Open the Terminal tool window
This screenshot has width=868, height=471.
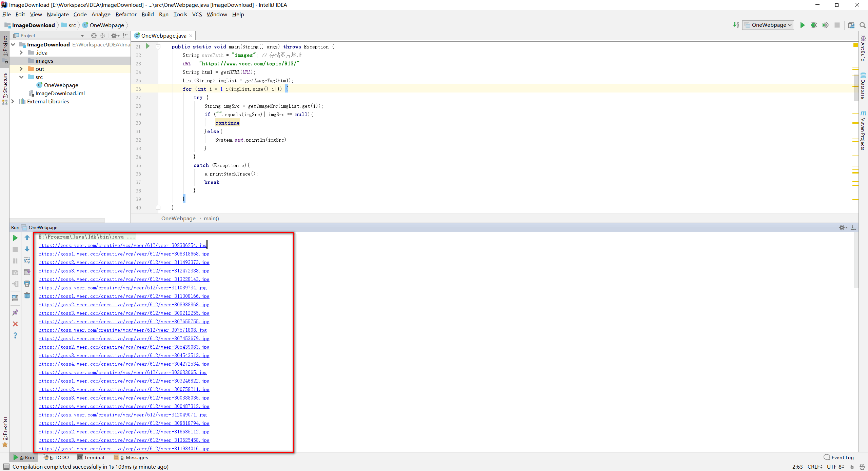click(x=91, y=457)
